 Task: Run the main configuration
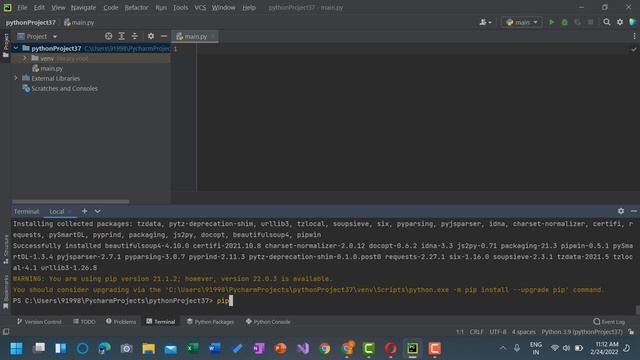click(551, 22)
